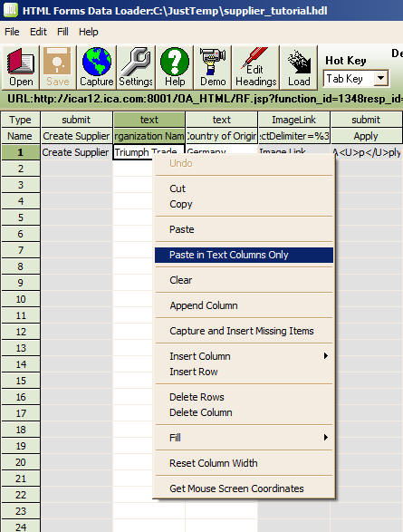Select row header 12
This screenshot has width=403, height=532.
pyautogui.click(x=21, y=332)
